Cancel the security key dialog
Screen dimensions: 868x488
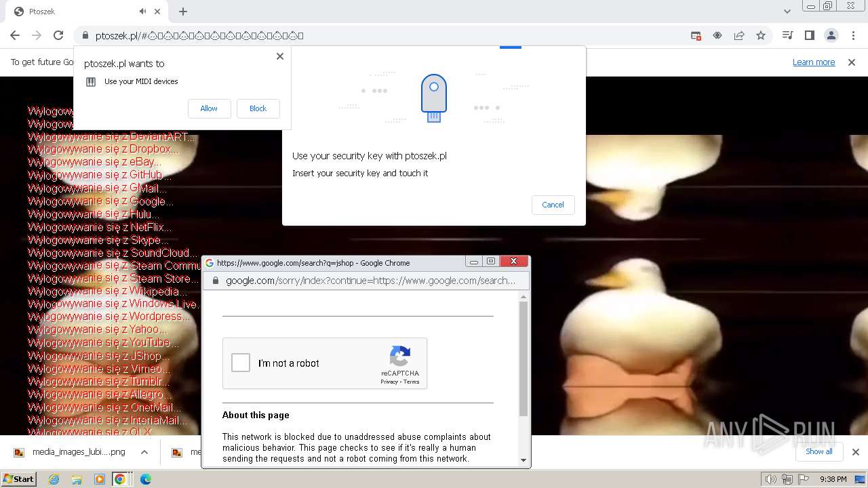pyautogui.click(x=553, y=205)
